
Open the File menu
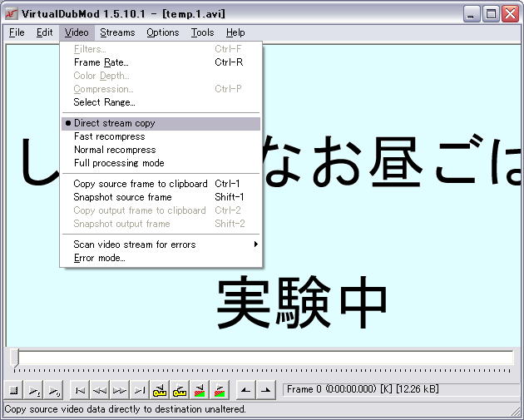tap(17, 32)
